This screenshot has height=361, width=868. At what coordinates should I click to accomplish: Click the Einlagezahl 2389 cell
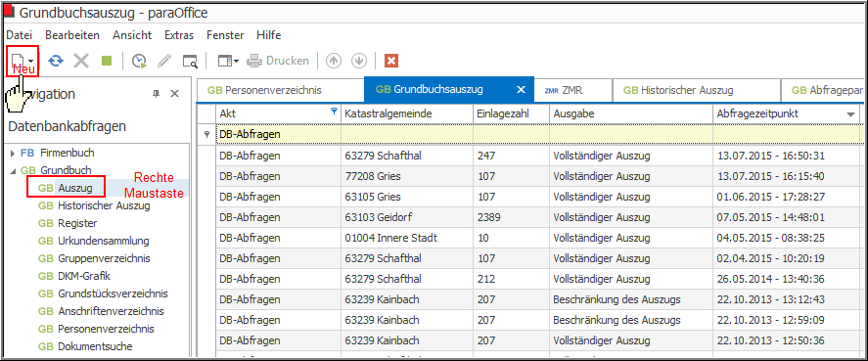(511, 217)
